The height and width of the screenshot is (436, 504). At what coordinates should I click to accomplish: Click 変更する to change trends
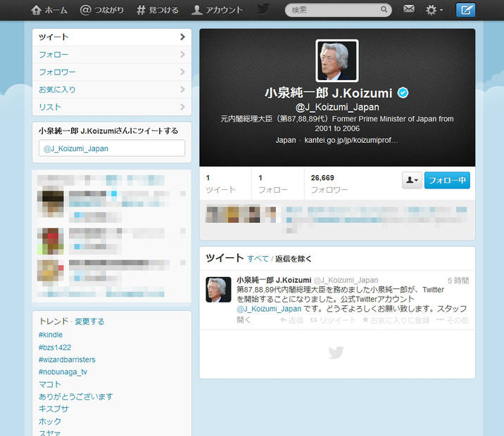tap(89, 321)
